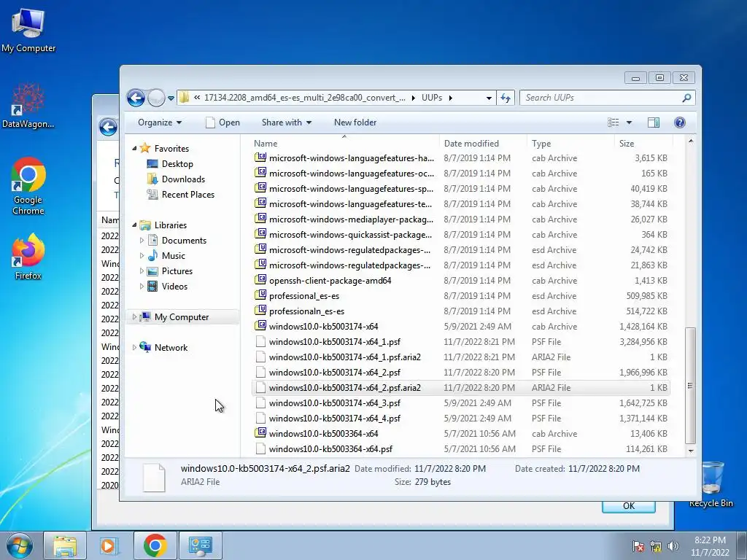Toggle the preview pane
Viewport: 747px width, 560px height.
coord(654,122)
